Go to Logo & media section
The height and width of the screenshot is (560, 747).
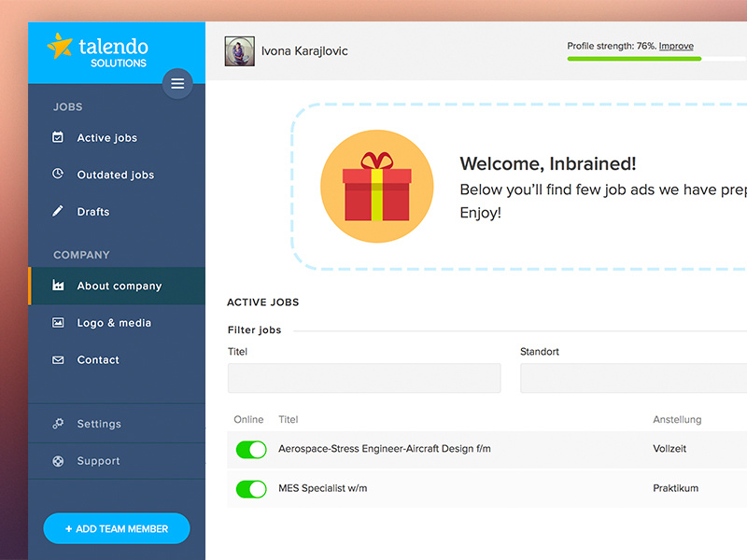[x=117, y=323]
